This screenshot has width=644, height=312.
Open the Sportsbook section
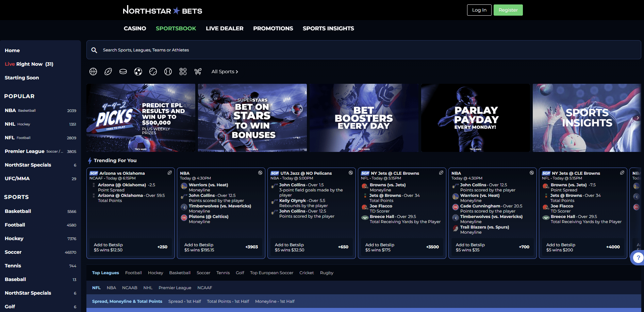click(x=176, y=29)
